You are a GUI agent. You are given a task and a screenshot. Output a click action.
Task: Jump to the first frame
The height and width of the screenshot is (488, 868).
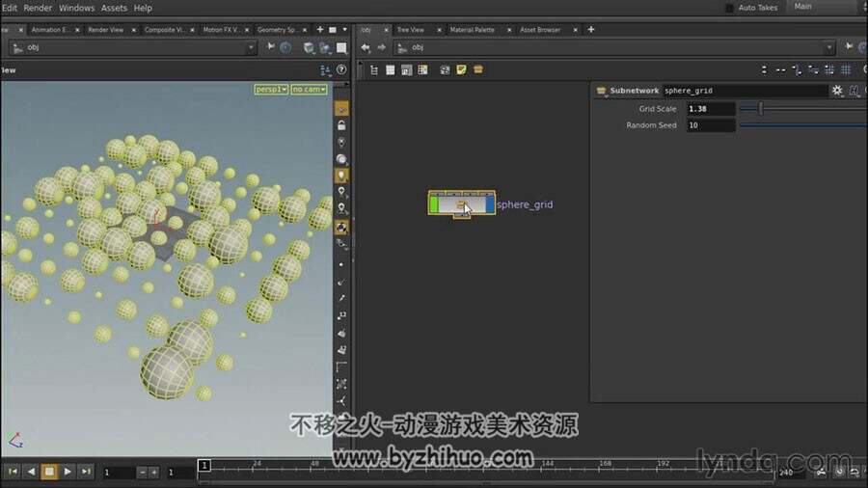coord(13,472)
